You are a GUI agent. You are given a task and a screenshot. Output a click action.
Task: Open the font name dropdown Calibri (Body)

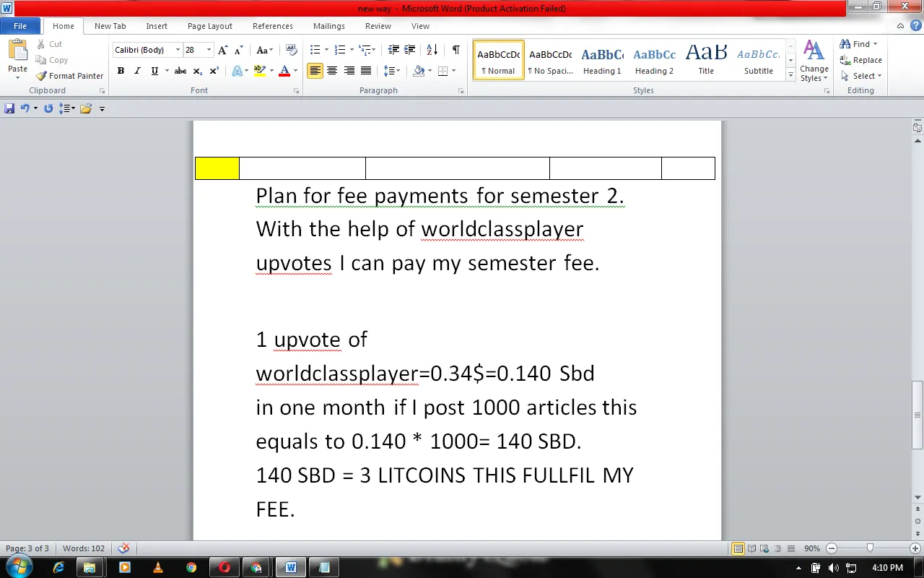[178, 50]
